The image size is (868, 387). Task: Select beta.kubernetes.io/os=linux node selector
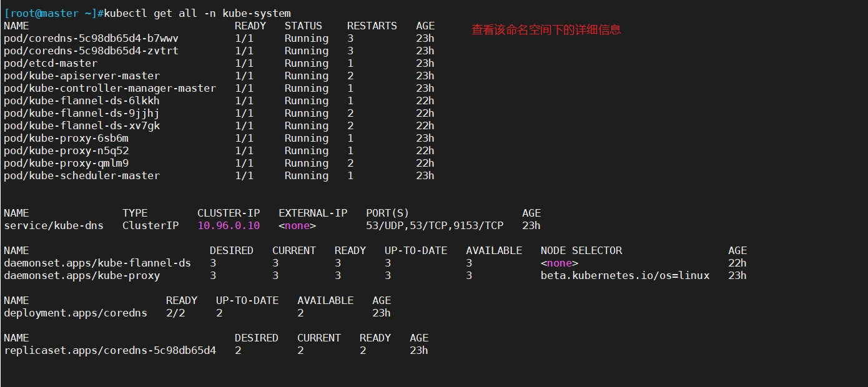pyautogui.click(x=625, y=275)
